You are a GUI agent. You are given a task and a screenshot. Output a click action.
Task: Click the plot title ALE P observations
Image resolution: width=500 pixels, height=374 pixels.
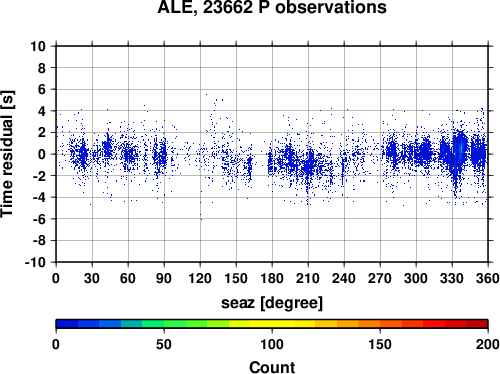coord(272,7)
